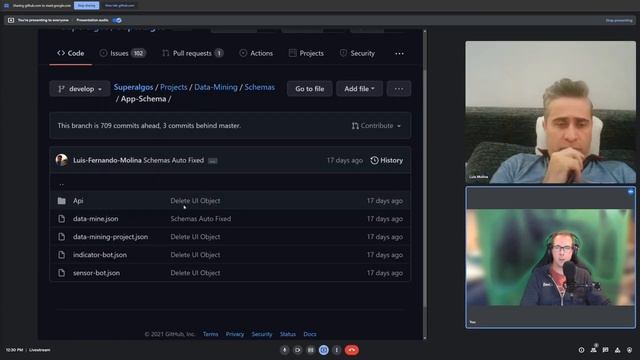Open the Issues tab
640x360 pixels.
click(122, 53)
